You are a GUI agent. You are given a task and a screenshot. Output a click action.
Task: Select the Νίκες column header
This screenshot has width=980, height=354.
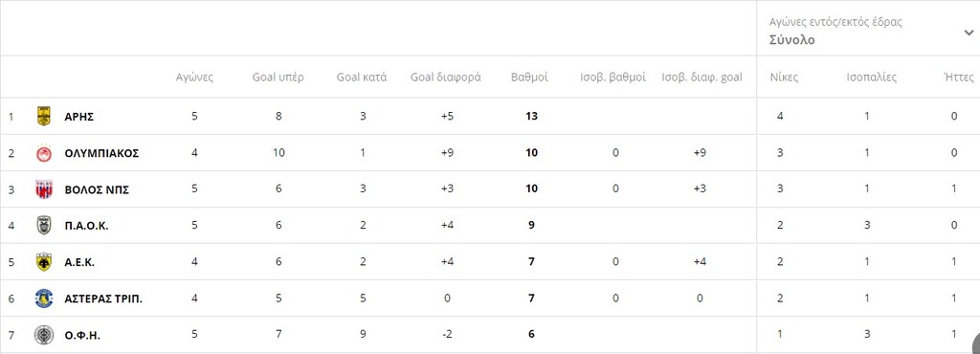784,77
